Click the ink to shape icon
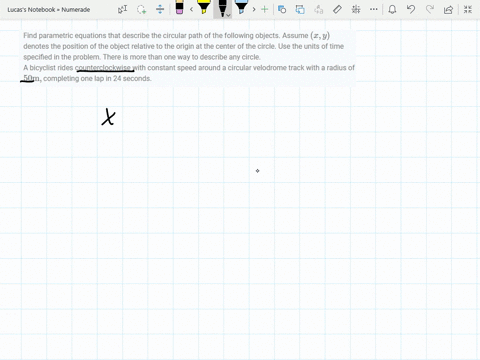The height and width of the screenshot is (360, 480). [300, 9]
